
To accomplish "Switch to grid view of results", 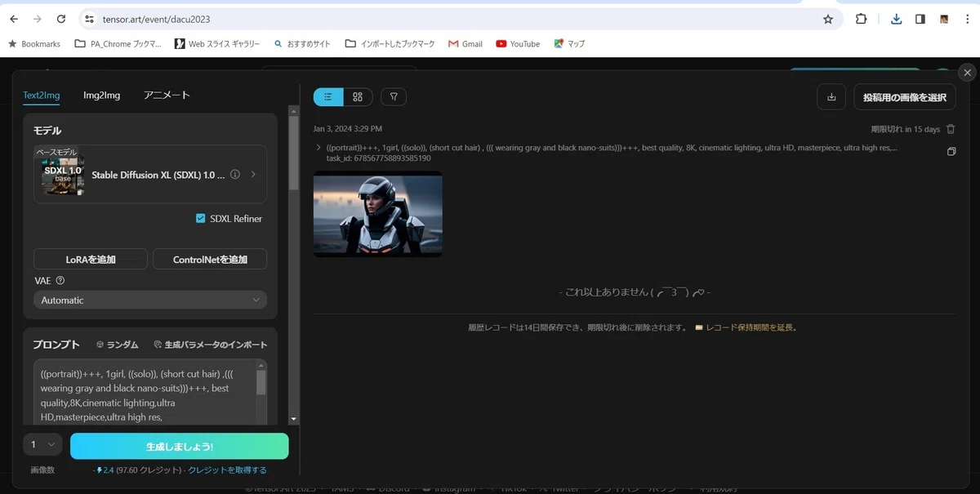I will click(x=358, y=97).
